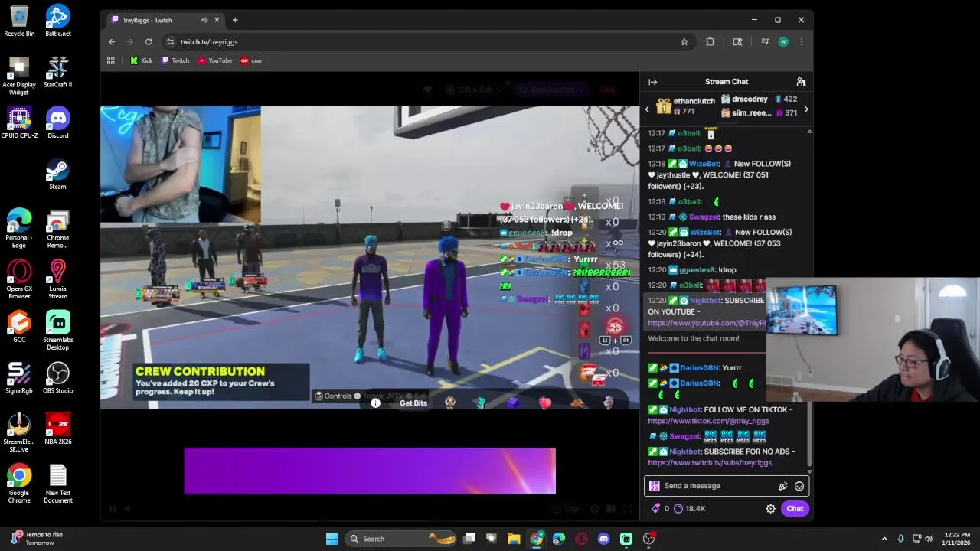
Task: Click the SignalRgb desktop shortcut
Action: (19, 378)
